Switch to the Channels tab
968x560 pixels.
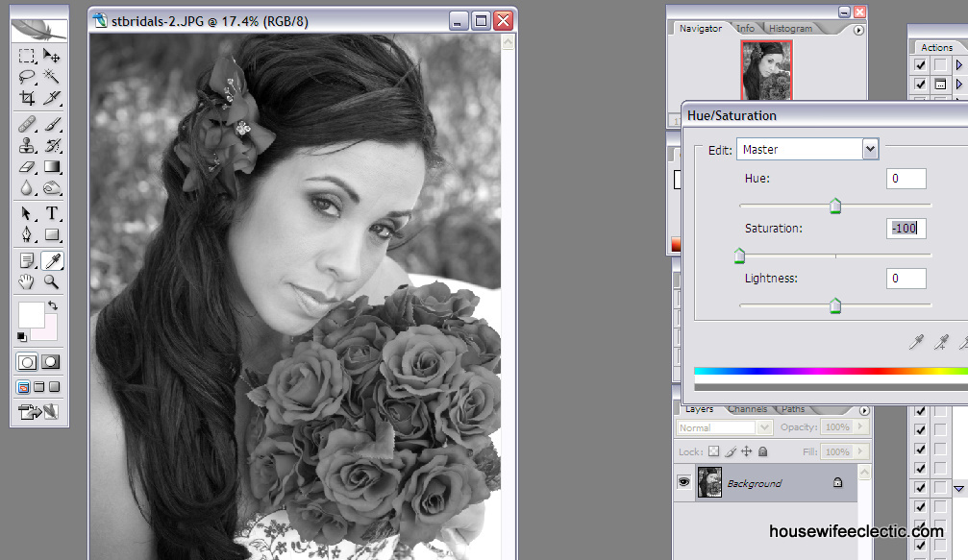[748, 408]
